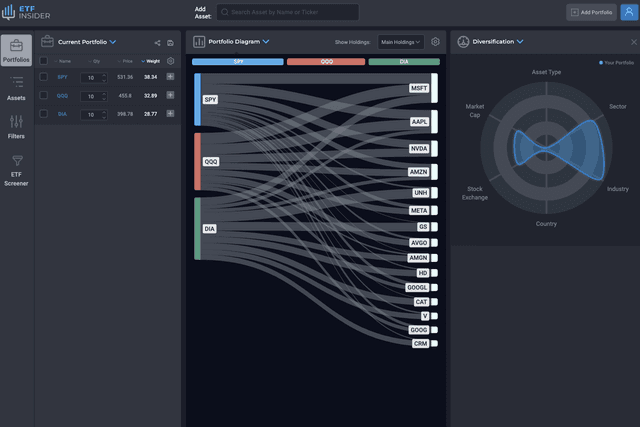The image size is (640, 427).
Task: Focus the Search Asset by Name field
Action: (x=288, y=12)
